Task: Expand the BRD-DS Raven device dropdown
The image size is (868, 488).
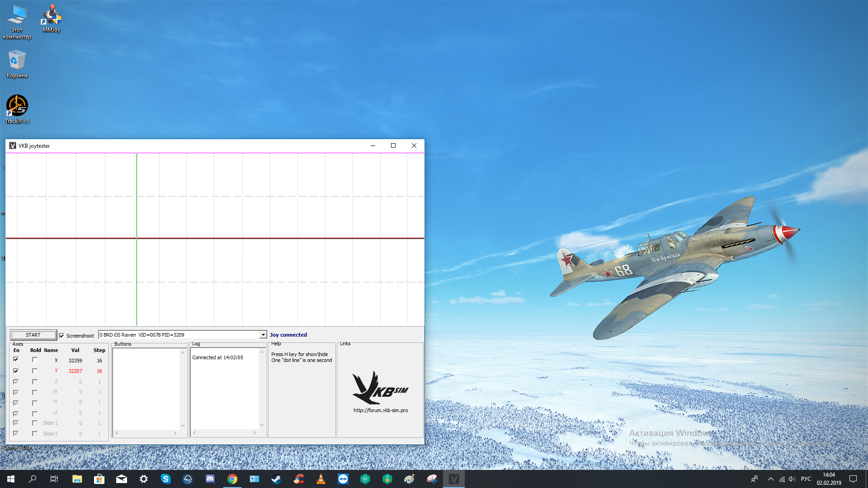Action: [263, 335]
